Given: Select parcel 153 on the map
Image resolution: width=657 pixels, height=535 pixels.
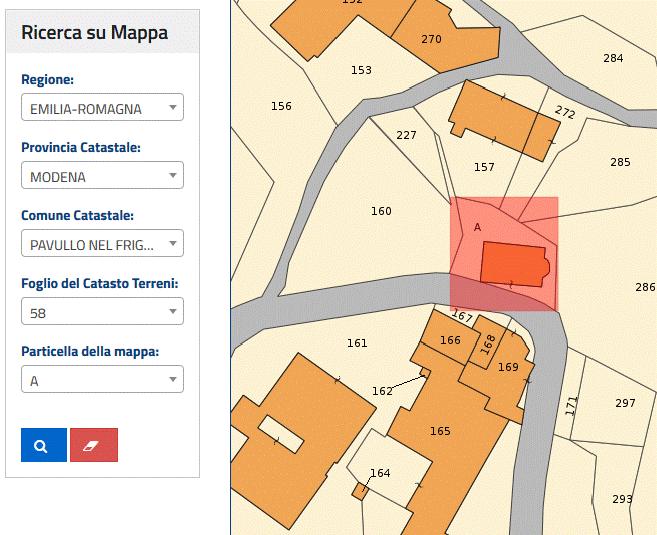Looking at the screenshot, I should click(x=361, y=70).
